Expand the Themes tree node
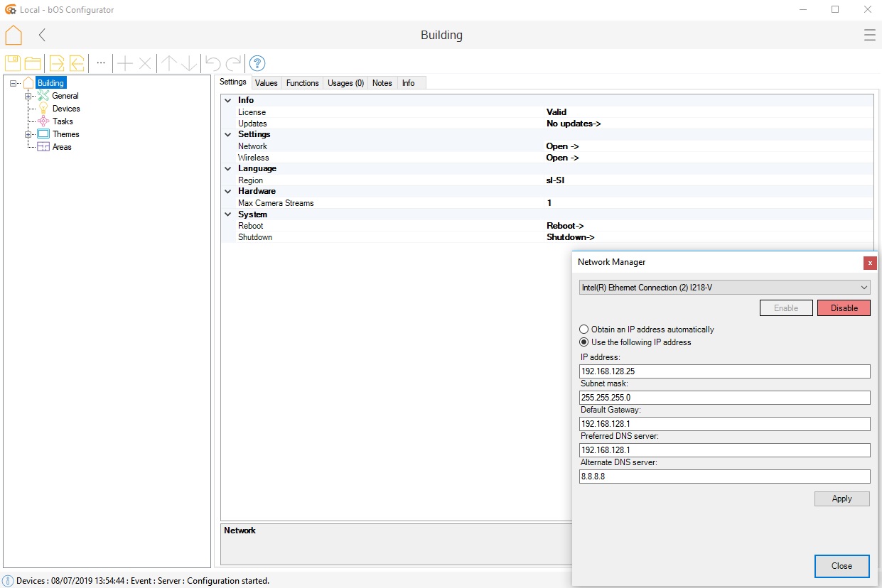Image resolution: width=882 pixels, height=588 pixels. point(28,134)
